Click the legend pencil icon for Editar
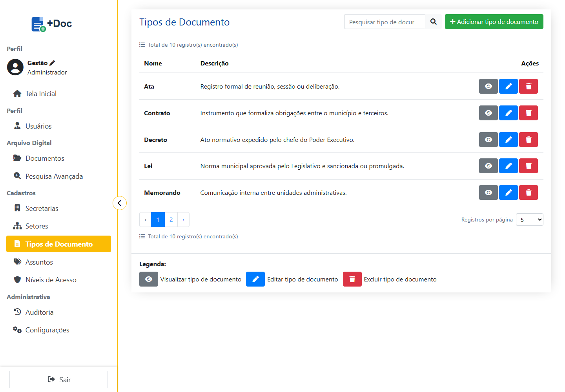 [x=255, y=279]
